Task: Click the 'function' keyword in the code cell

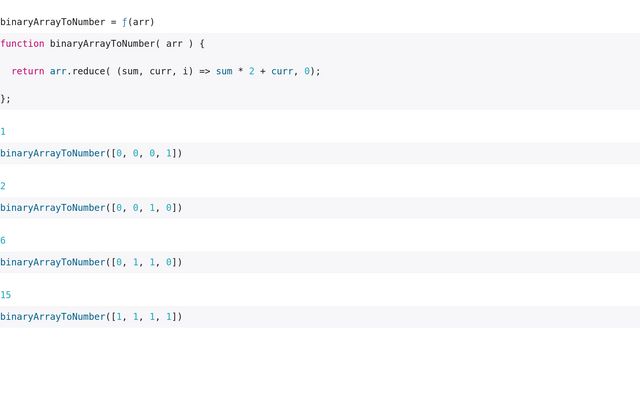Action: (22, 43)
